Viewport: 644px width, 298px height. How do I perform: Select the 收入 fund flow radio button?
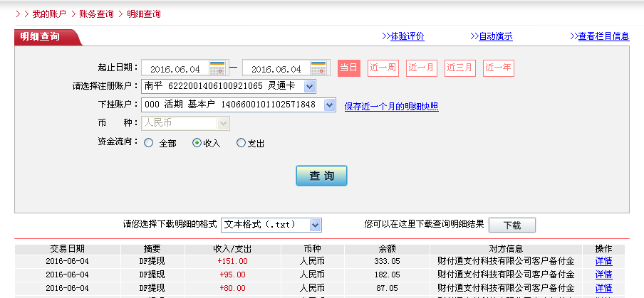coord(197,143)
